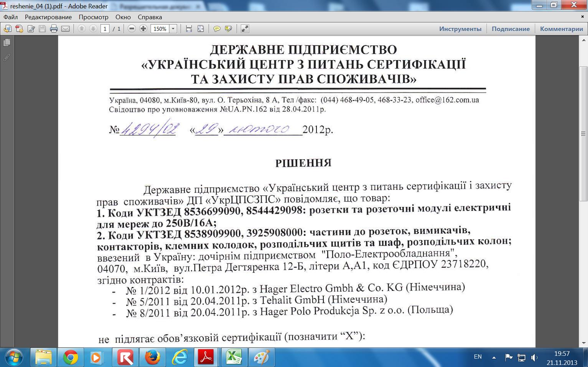
Task: Open the page thumbnails panel icon
Action: click(x=7, y=43)
